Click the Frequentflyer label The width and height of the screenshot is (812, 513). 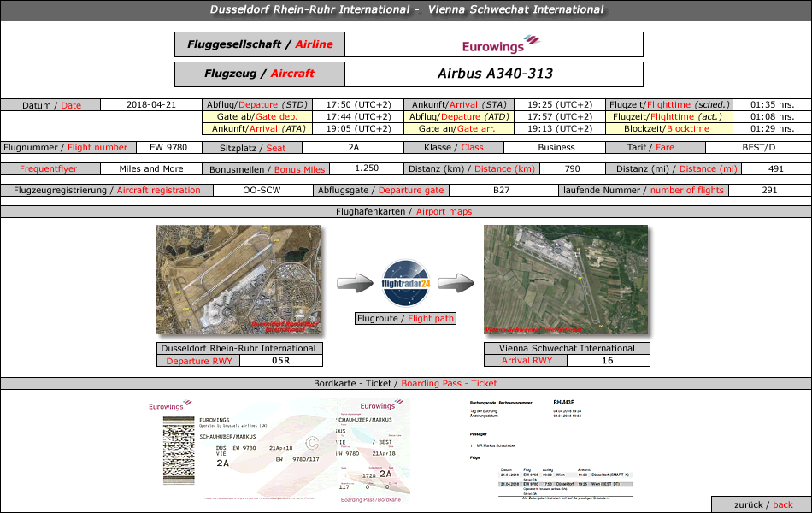click(x=50, y=169)
